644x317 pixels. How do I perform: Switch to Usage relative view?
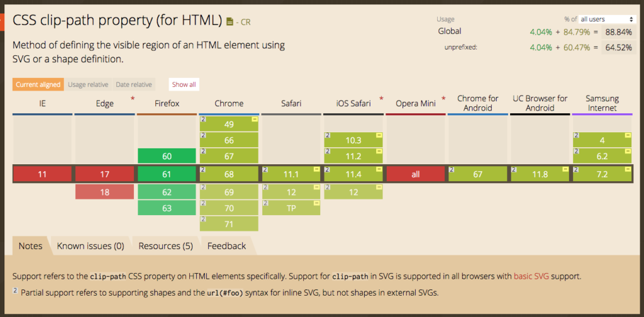click(88, 84)
